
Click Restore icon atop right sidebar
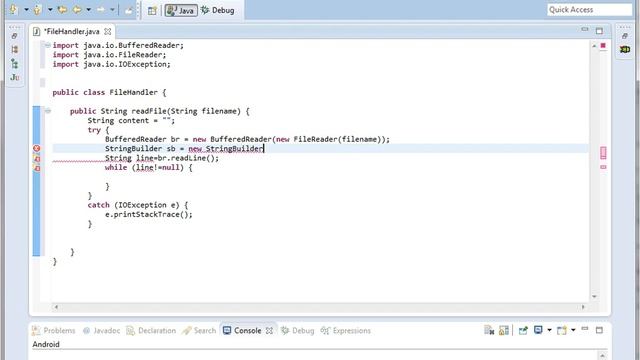[x=624, y=36]
